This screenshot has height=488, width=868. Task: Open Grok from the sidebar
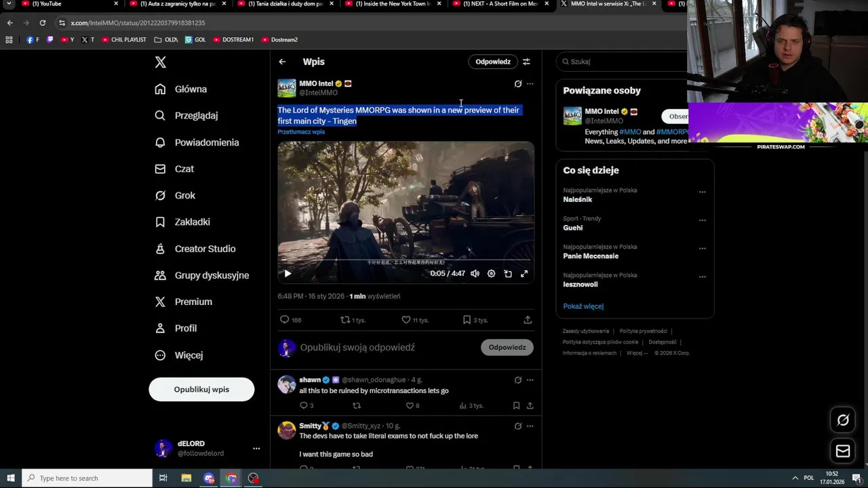click(x=174, y=195)
